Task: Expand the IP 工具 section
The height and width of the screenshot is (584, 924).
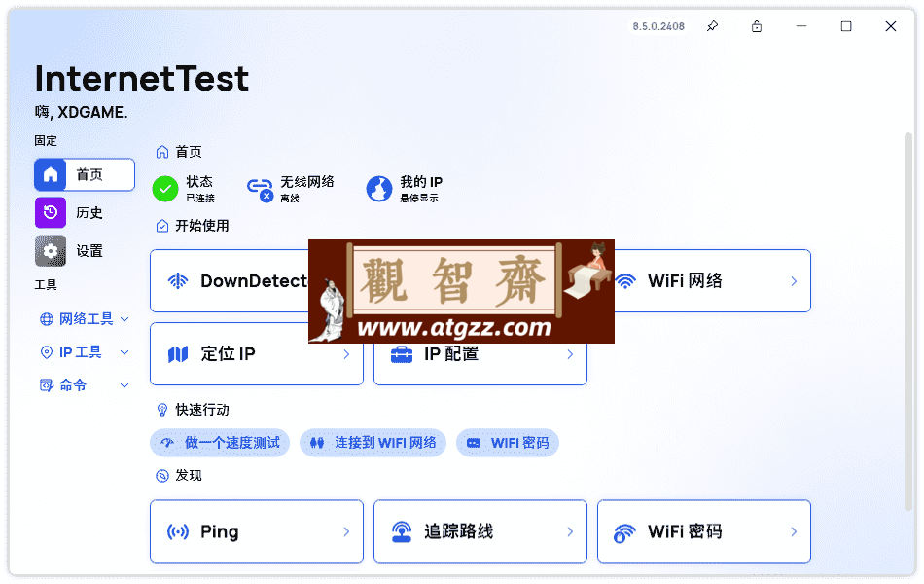Action: [85, 352]
